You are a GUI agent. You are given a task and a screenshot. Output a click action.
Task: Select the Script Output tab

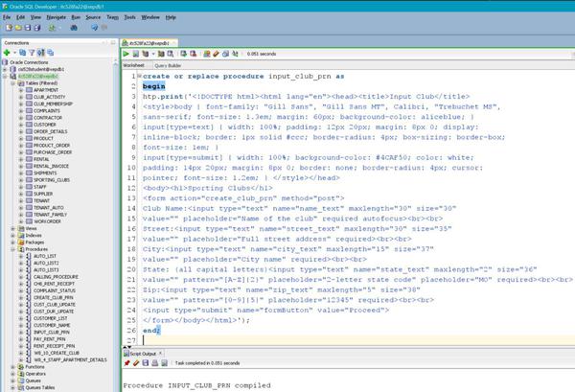coord(142,354)
